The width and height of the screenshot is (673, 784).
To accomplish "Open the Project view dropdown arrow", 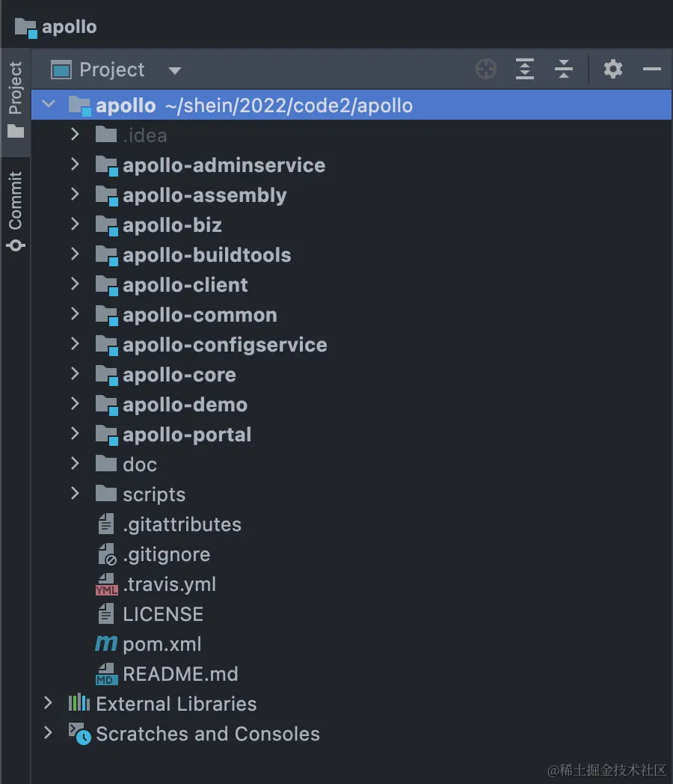I will point(175,71).
